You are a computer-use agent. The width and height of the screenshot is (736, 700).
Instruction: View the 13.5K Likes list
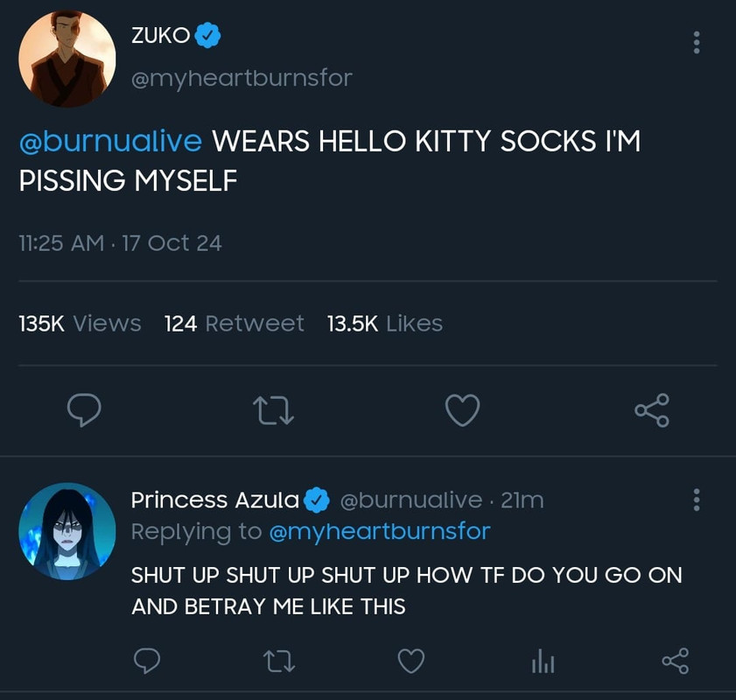click(384, 324)
